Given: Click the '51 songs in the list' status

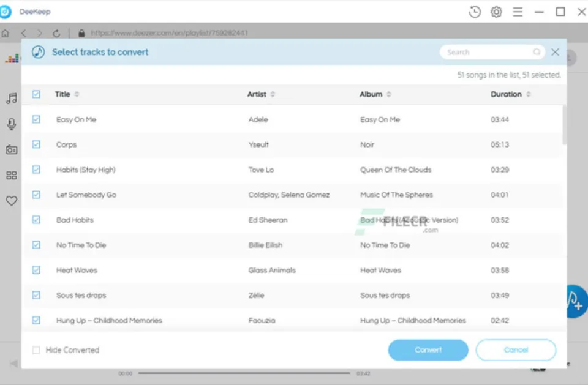Looking at the screenshot, I should coord(509,75).
